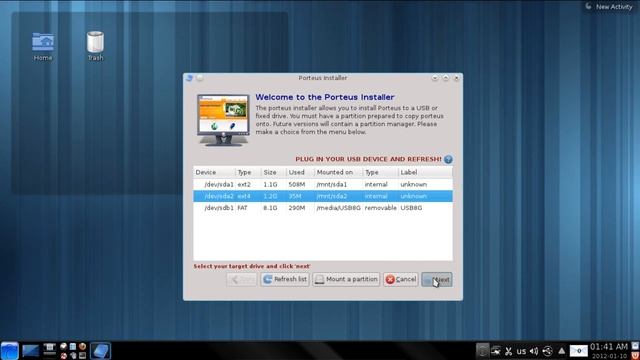Click the Klipper scissors tray icon
The height and width of the screenshot is (360, 640).
(x=508, y=351)
